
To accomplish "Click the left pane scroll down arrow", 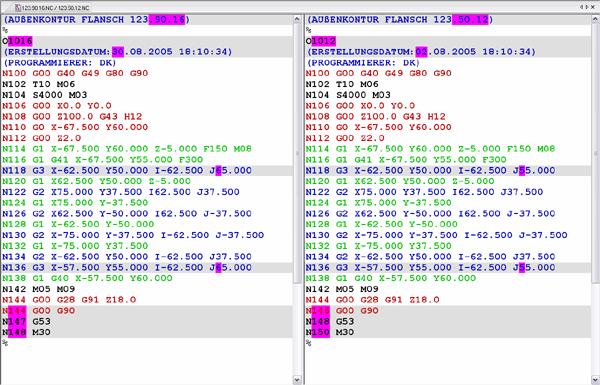I will (297, 380).
